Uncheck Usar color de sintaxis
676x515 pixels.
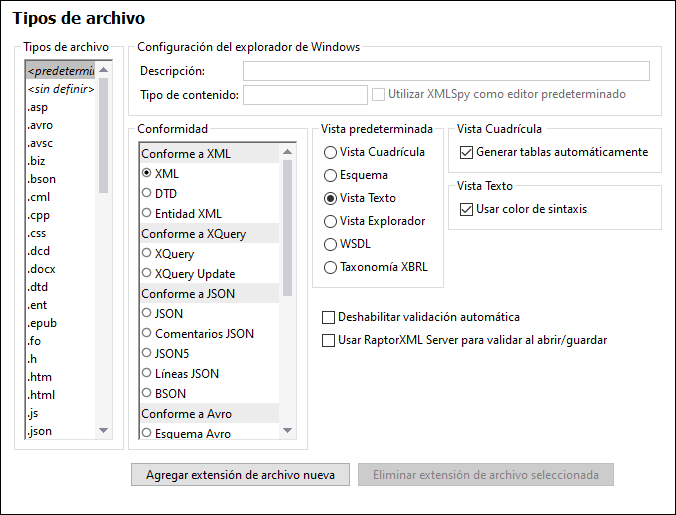click(x=466, y=210)
